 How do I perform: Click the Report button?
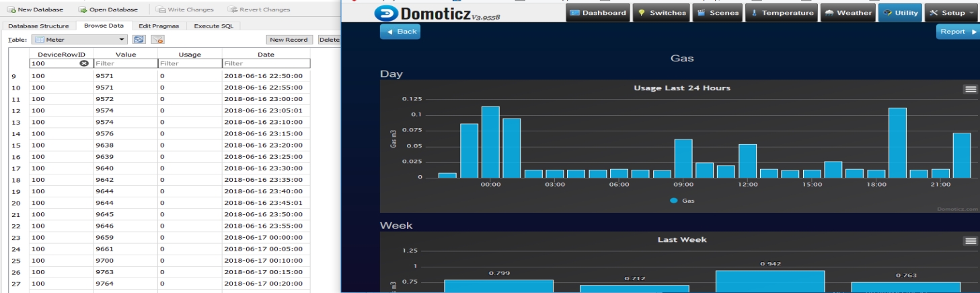(x=958, y=32)
